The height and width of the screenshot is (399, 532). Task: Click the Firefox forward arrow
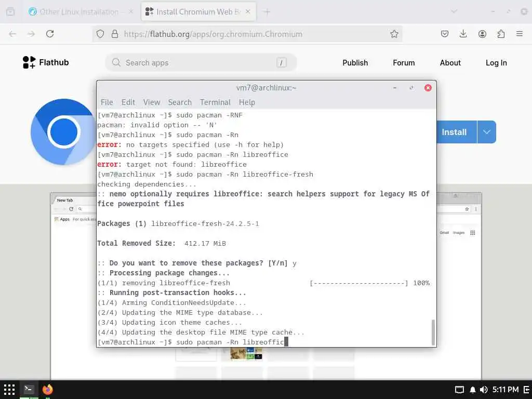(31, 34)
